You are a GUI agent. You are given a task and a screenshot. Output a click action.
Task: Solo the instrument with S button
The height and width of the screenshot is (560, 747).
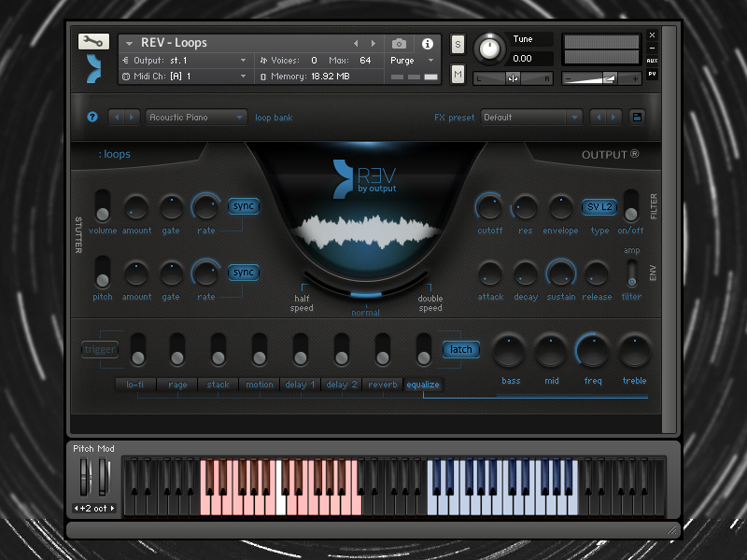[x=458, y=45]
